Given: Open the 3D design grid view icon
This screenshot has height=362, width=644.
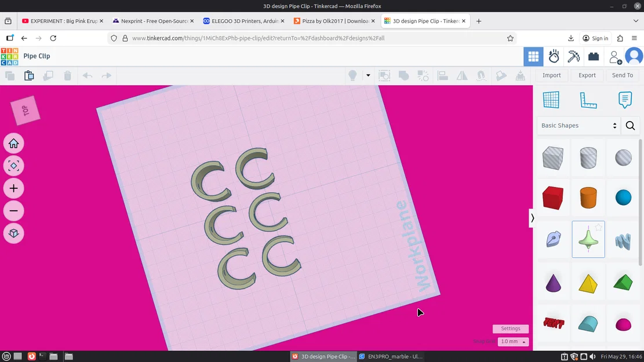Looking at the screenshot, I should coord(533,57).
